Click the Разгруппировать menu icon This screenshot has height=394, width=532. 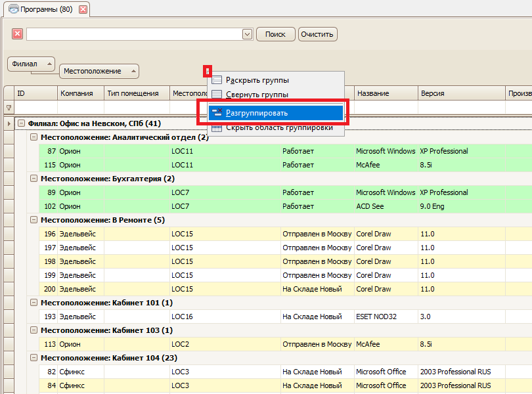217,113
